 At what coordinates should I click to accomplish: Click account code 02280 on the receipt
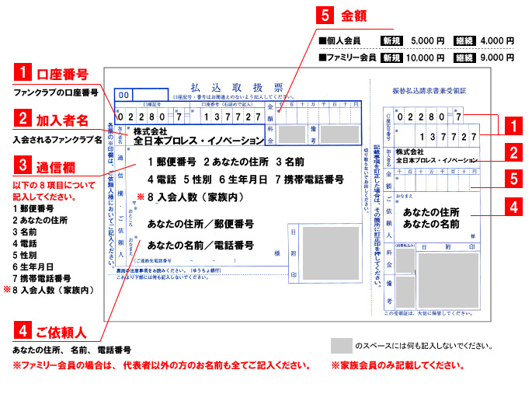point(421,117)
